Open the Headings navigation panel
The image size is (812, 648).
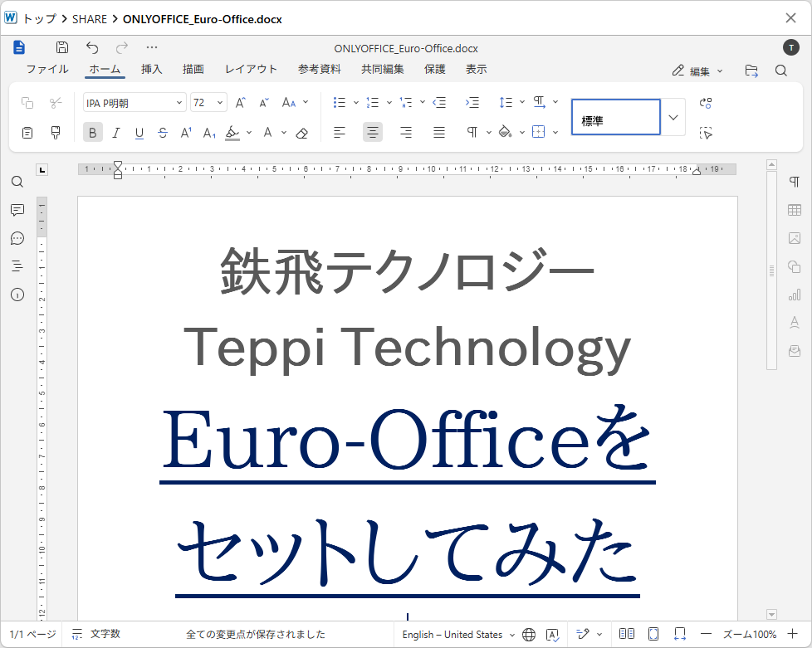coord(17,266)
